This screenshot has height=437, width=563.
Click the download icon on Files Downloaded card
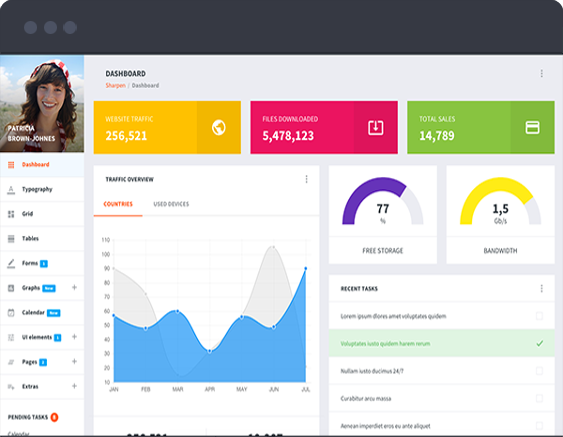point(376,128)
